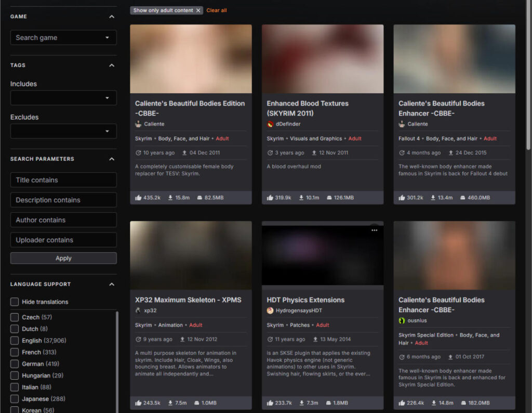Screen dimensions: 532x413
Task: Check the Japanese language filter
Action: tap(14, 399)
